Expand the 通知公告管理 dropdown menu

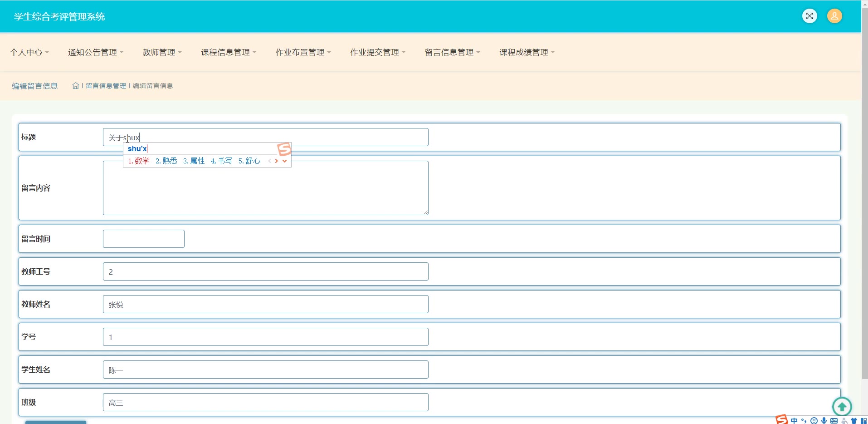point(96,52)
